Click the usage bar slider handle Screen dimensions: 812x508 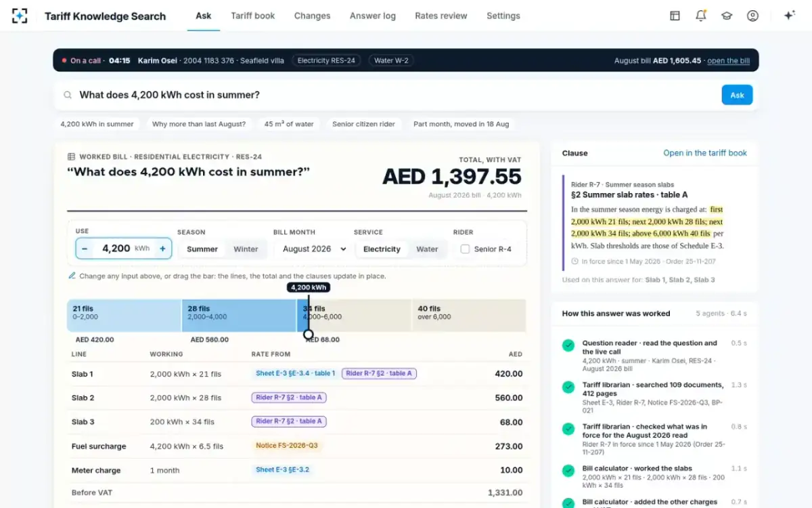coord(309,334)
